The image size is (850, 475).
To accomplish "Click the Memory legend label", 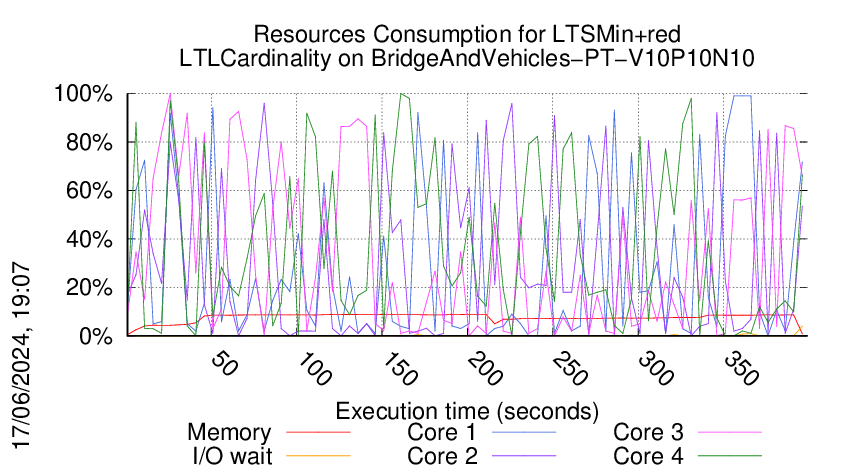I will (229, 433).
